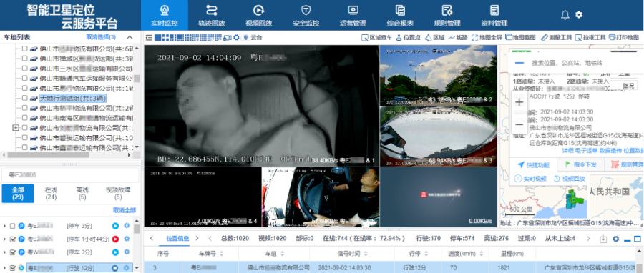Filter vehicles by 在线 (24)
The height and width of the screenshot is (273, 644).
pyautogui.click(x=51, y=194)
